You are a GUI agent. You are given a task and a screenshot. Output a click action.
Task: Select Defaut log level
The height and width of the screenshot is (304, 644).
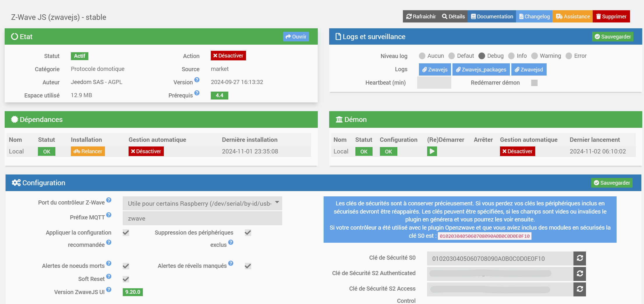click(452, 56)
